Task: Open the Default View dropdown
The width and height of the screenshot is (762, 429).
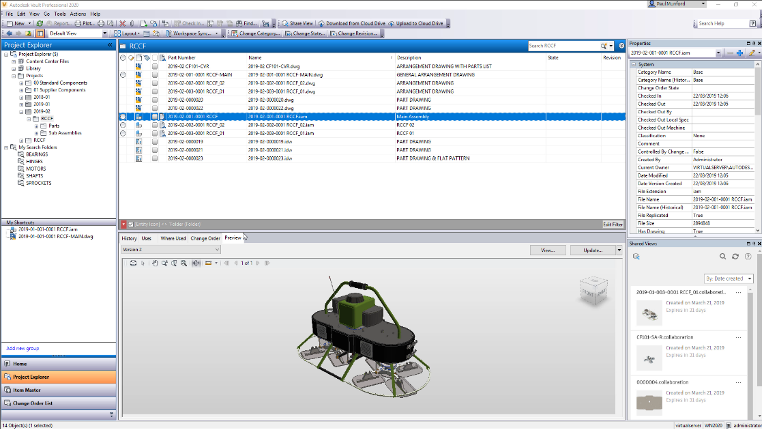Action: pyautogui.click(x=105, y=34)
